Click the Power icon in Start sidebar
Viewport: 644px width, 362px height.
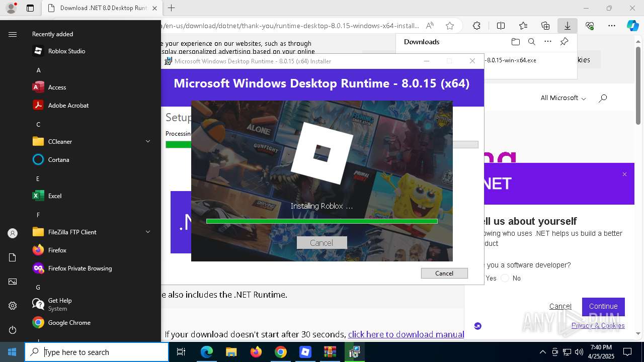pyautogui.click(x=13, y=330)
